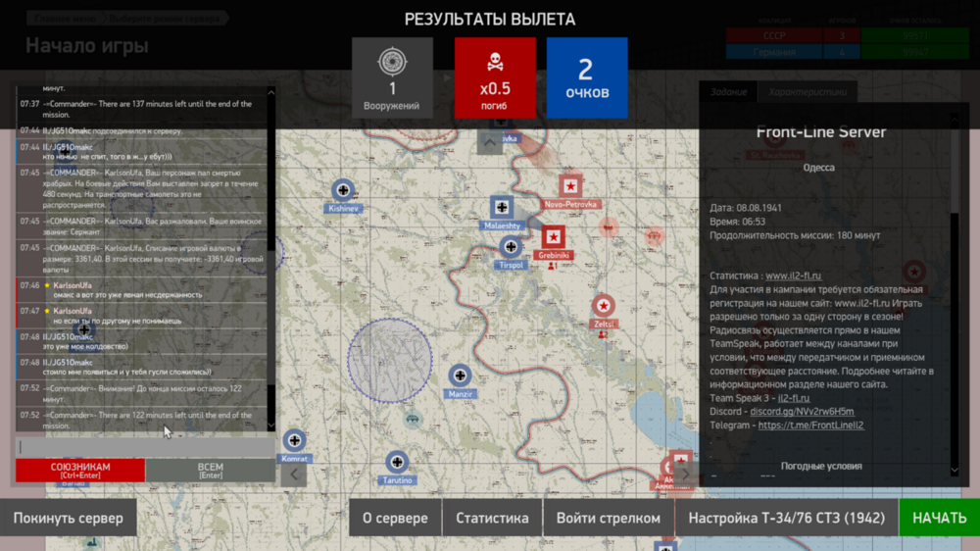Click chat scrollbar down arrow

[271, 426]
